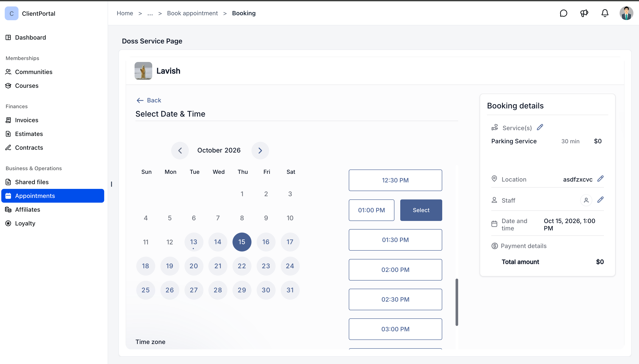Select October 28 on calendar
Viewport: 639px width, 364px height.
[x=218, y=290]
